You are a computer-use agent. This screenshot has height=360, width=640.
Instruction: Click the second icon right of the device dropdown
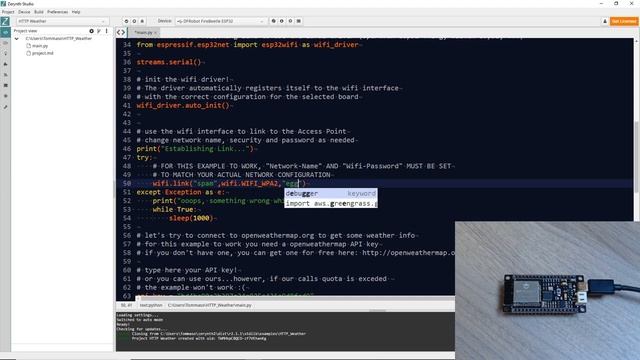[282, 21]
